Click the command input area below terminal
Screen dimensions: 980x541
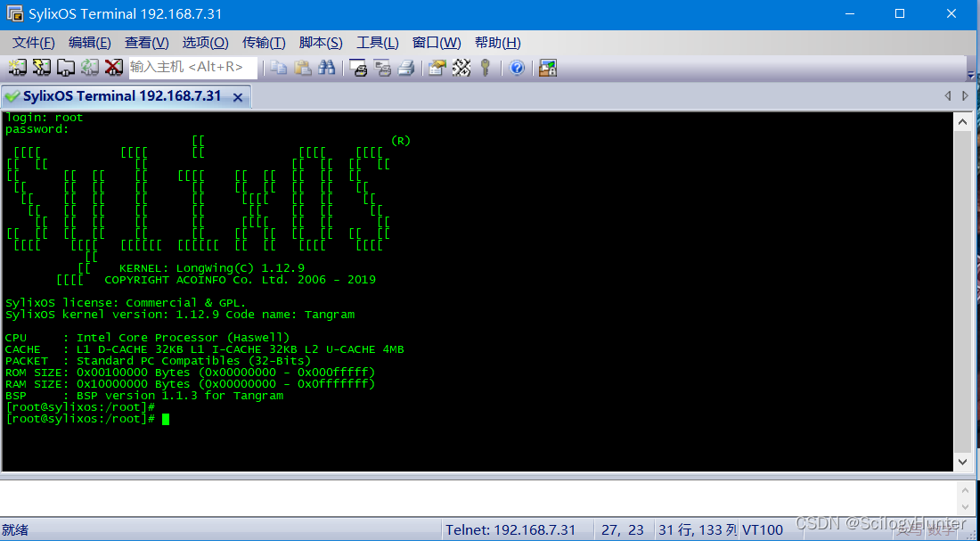click(x=478, y=498)
